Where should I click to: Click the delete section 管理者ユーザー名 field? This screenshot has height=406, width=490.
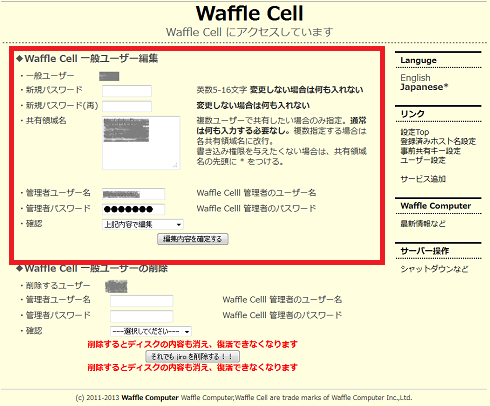tap(142, 300)
